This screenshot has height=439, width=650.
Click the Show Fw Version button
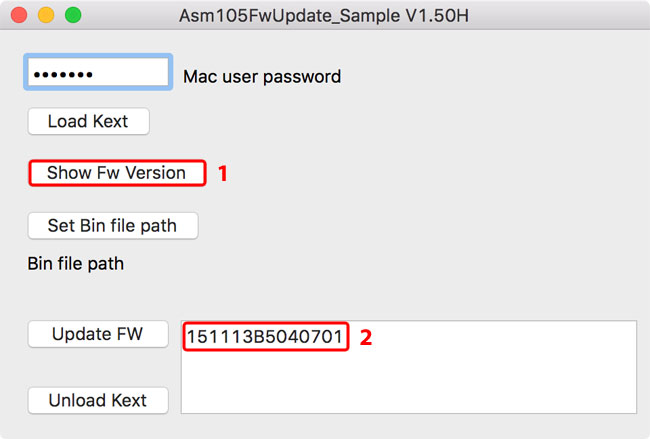(x=116, y=173)
